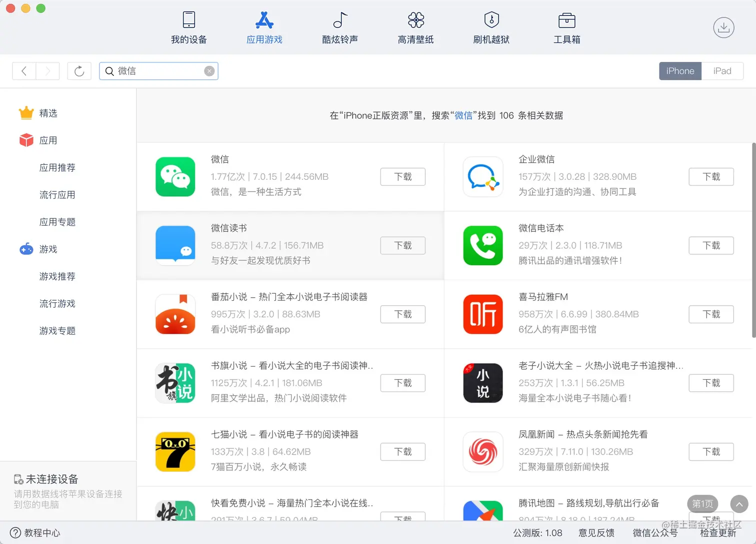Screen dimensions: 756x544
Task: Click the 番茄小说 tomato app icon
Action: [175, 314]
